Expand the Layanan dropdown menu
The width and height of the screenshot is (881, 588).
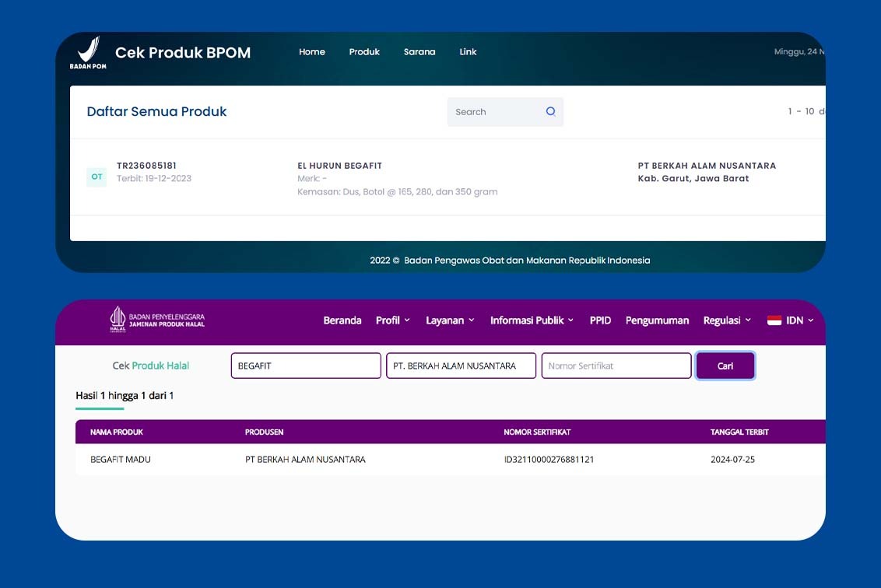(449, 320)
